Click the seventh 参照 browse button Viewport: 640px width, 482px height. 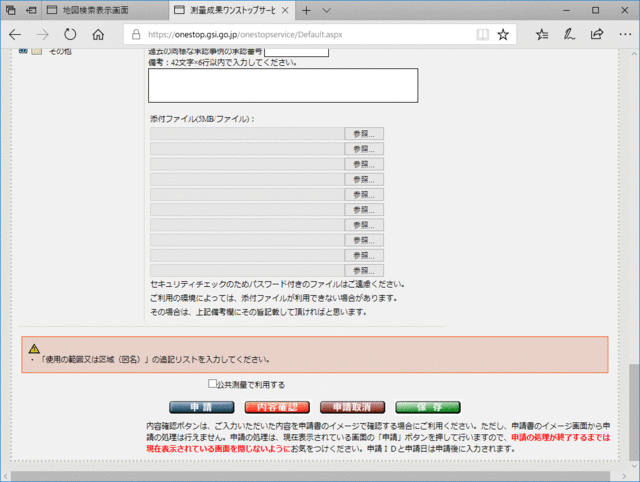pos(364,225)
